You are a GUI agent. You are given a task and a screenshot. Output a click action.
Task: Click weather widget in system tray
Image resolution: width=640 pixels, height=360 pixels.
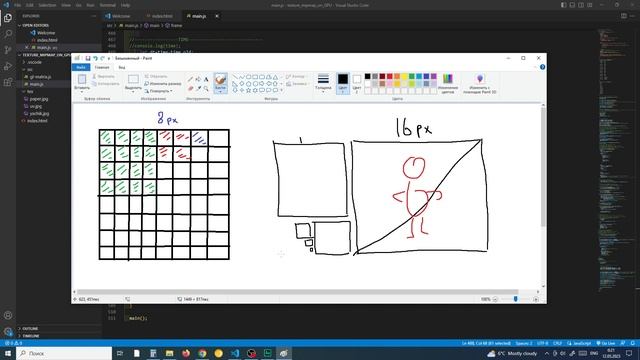513,353
